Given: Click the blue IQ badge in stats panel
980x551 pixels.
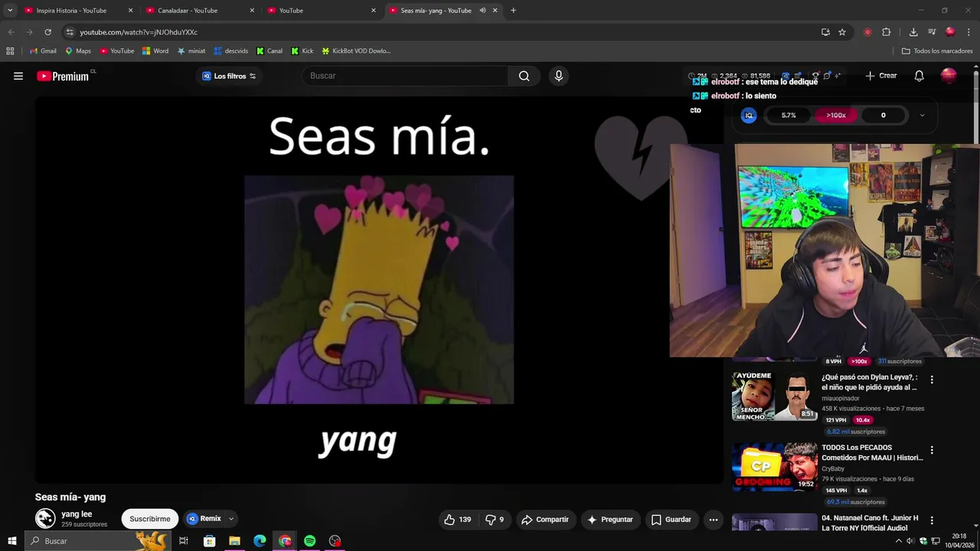Looking at the screenshot, I should point(750,116).
